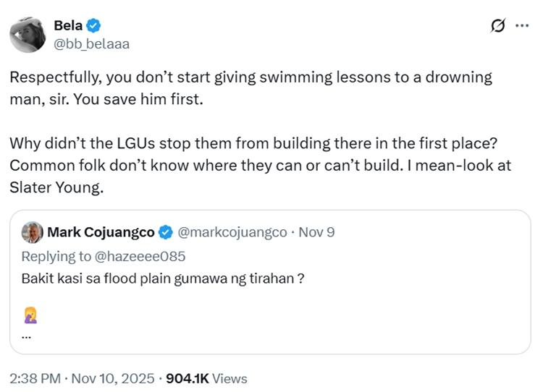Click Mark Cojuangco's verified badge
The height and width of the screenshot is (392, 543).
[166, 233]
